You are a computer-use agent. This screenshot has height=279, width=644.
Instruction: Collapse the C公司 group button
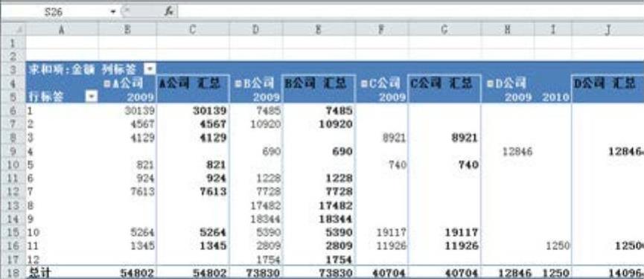coord(363,83)
